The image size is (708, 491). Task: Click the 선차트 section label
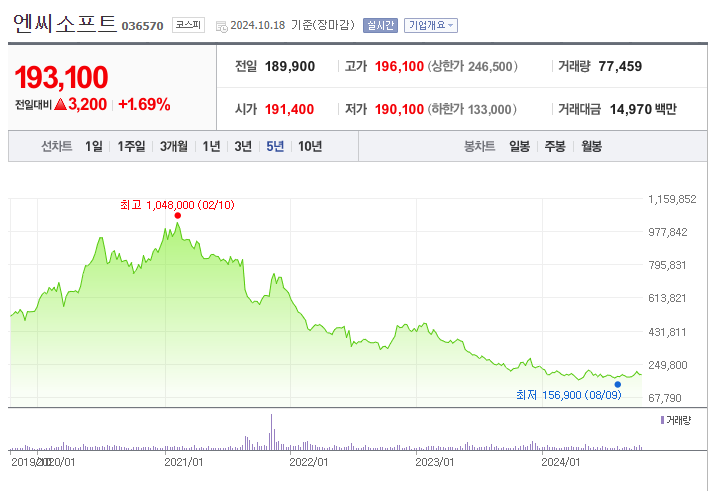(x=56, y=146)
